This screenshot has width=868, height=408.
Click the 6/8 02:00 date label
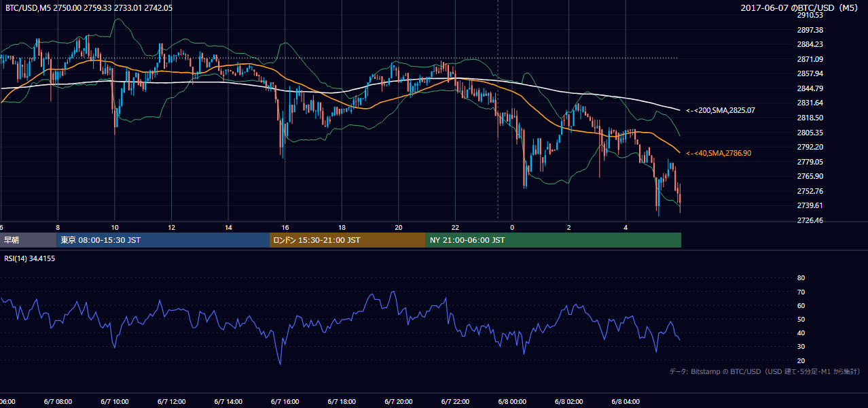[x=568, y=402]
